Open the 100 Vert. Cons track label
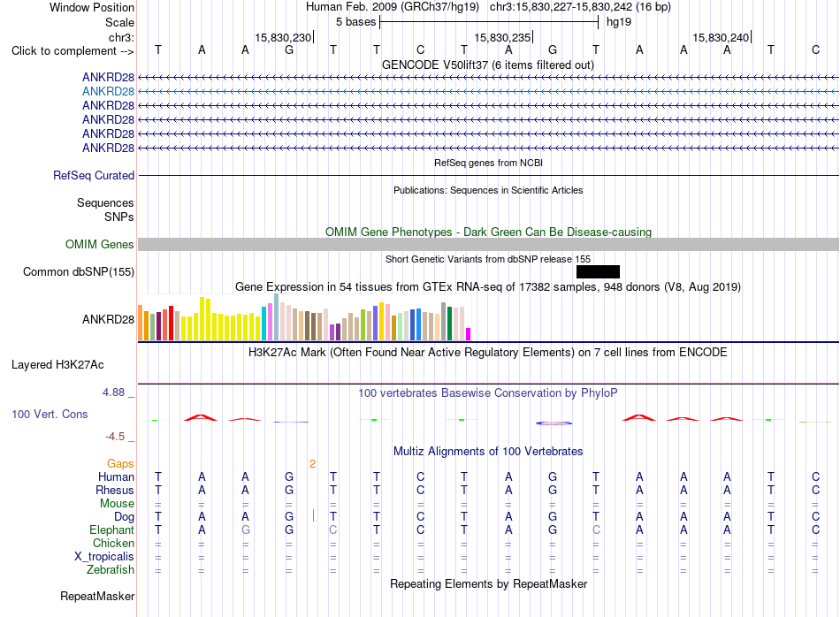The height and width of the screenshot is (617, 840). 50,414
